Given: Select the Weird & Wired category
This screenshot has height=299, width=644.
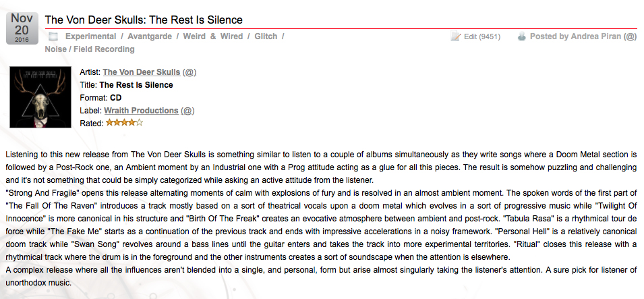Looking at the screenshot, I should click(x=213, y=36).
